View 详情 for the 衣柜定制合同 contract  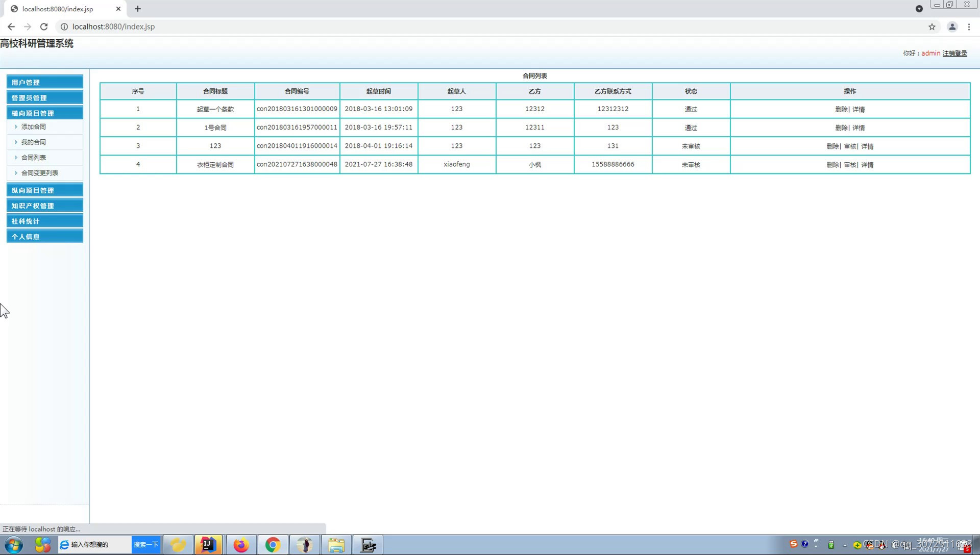tap(867, 164)
